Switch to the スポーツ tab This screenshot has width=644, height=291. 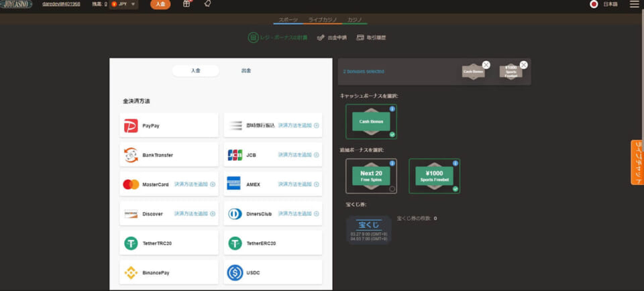tap(288, 19)
